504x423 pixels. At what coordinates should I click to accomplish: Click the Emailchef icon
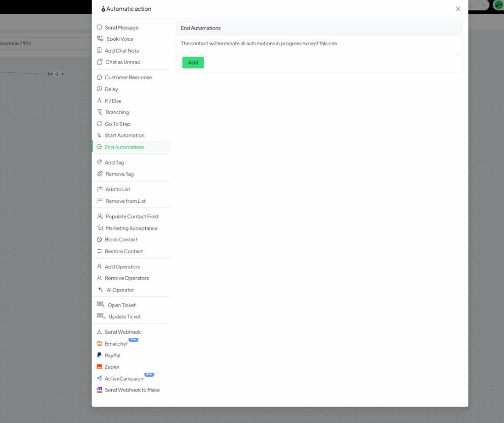[99, 344]
